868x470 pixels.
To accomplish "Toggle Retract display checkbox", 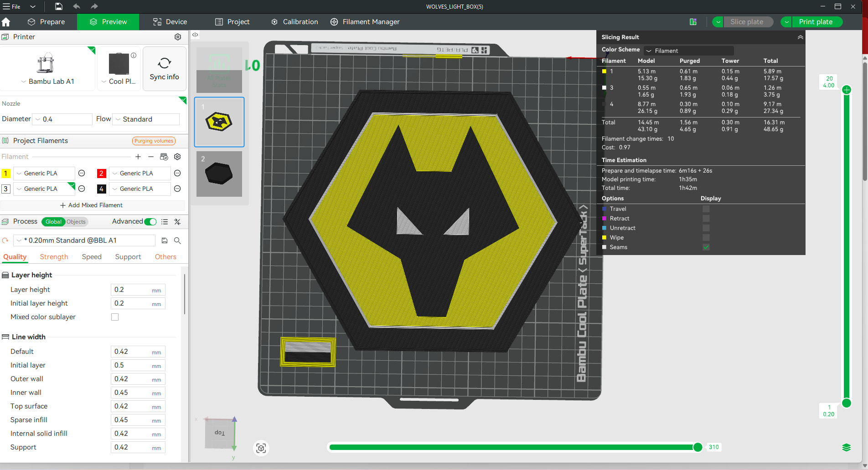I will coord(706,219).
